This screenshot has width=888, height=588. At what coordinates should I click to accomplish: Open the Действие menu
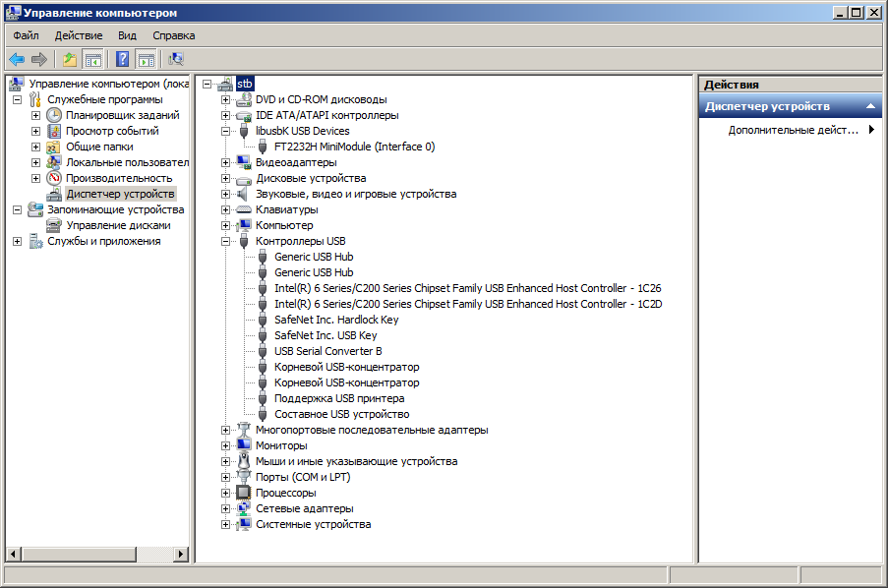click(x=79, y=35)
